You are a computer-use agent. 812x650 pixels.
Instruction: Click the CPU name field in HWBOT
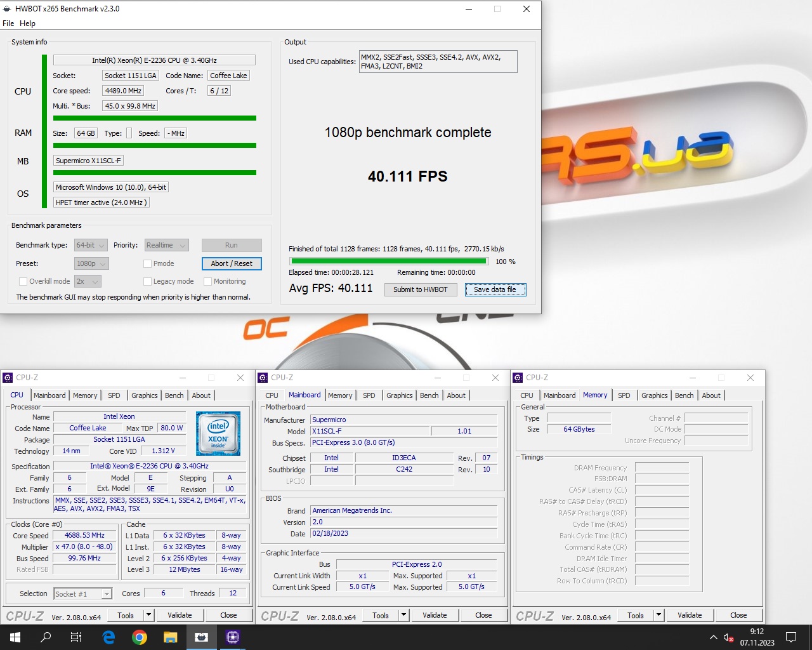pos(154,60)
